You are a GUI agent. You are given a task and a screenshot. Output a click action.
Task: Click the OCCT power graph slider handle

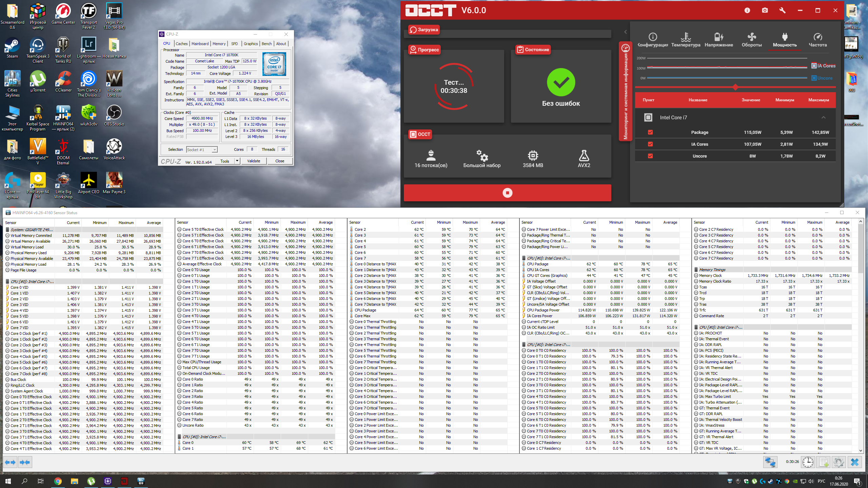[735, 87]
